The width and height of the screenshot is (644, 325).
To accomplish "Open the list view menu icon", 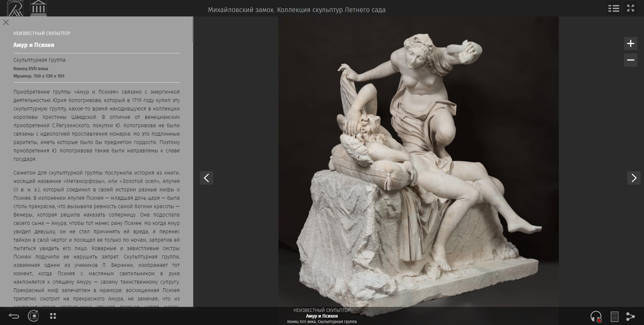I will coord(613,8).
